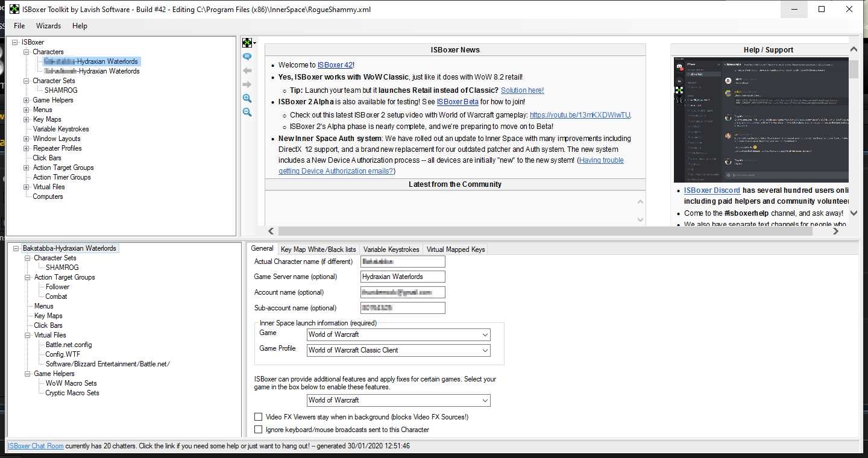Enable Video FX Viewers stay when in background

pyautogui.click(x=259, y=417)
